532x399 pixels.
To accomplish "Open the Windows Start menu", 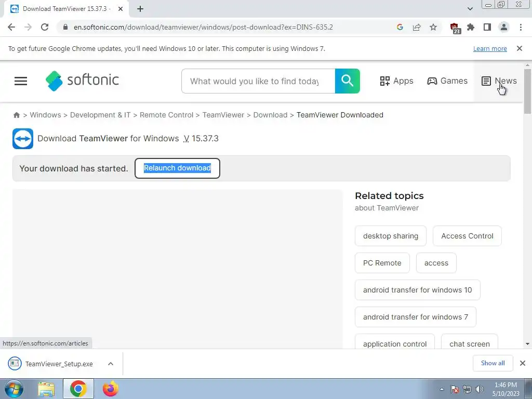I will click(x=14, y=389).
